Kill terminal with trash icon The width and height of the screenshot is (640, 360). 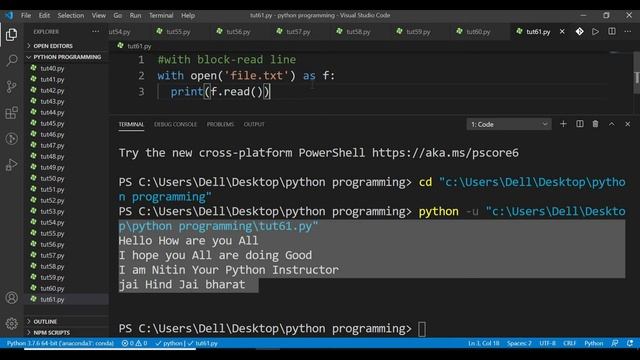(x=596, y=124)
